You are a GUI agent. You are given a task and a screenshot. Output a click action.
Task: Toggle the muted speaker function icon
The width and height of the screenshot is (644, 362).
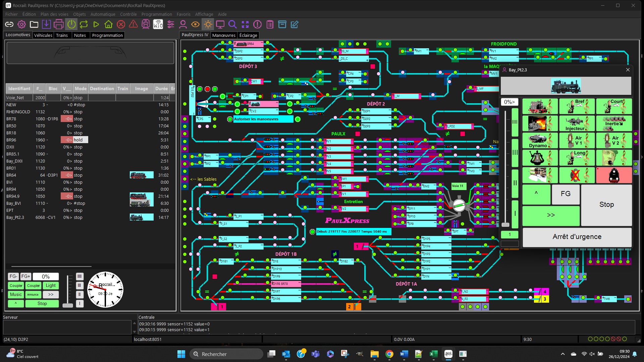[577, 175]
